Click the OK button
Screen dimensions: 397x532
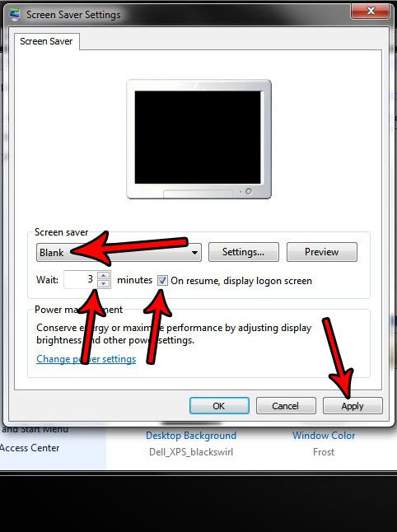pos(219,406)
